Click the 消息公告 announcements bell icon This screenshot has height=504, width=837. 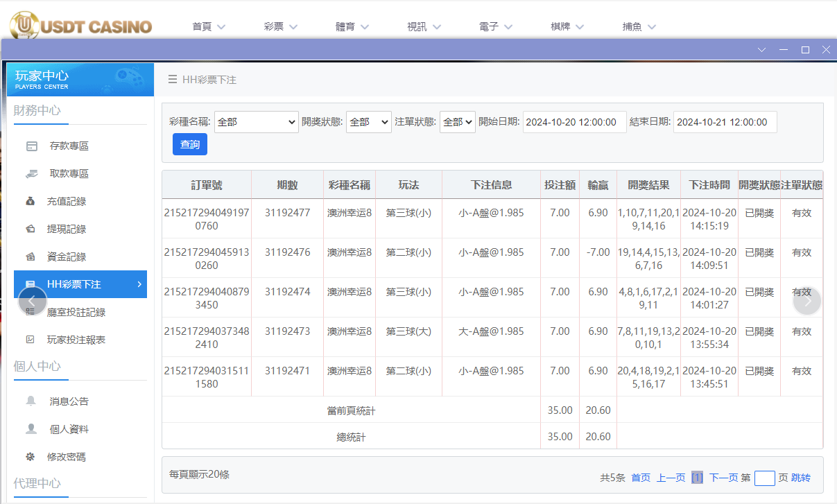(x=31, y=401)
